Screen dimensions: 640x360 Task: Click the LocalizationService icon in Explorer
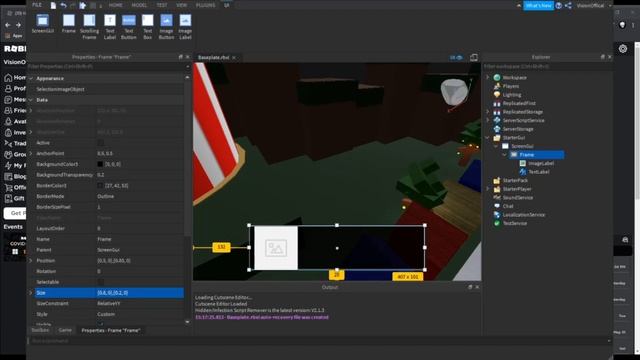point(497,215)
